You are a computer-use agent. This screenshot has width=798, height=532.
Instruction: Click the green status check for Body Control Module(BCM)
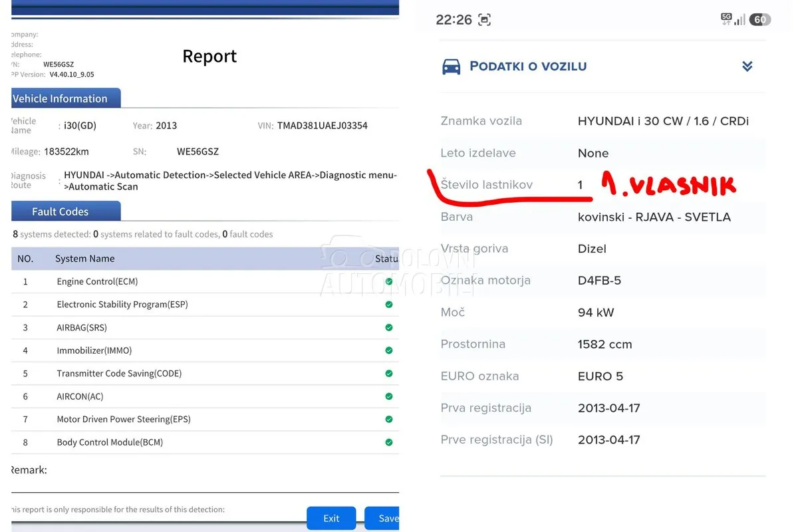(389, 442)
